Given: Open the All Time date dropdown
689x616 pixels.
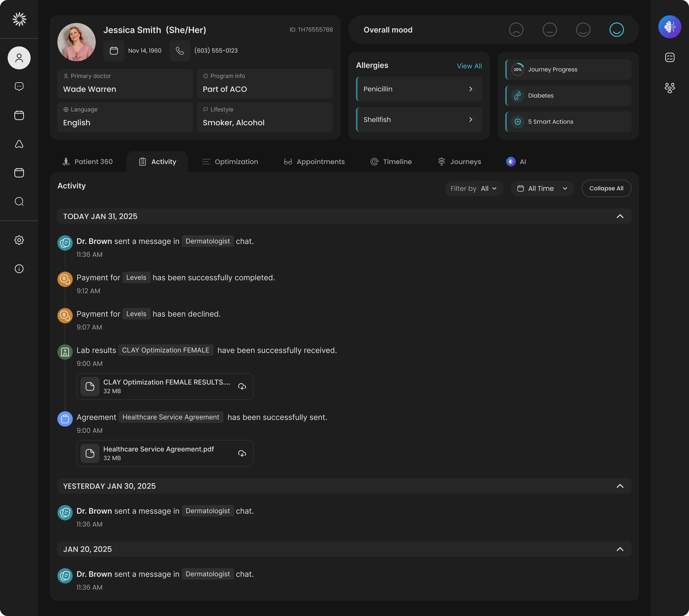Looking at the screenshot, I should pyautogui.click(x=542, y=188).
